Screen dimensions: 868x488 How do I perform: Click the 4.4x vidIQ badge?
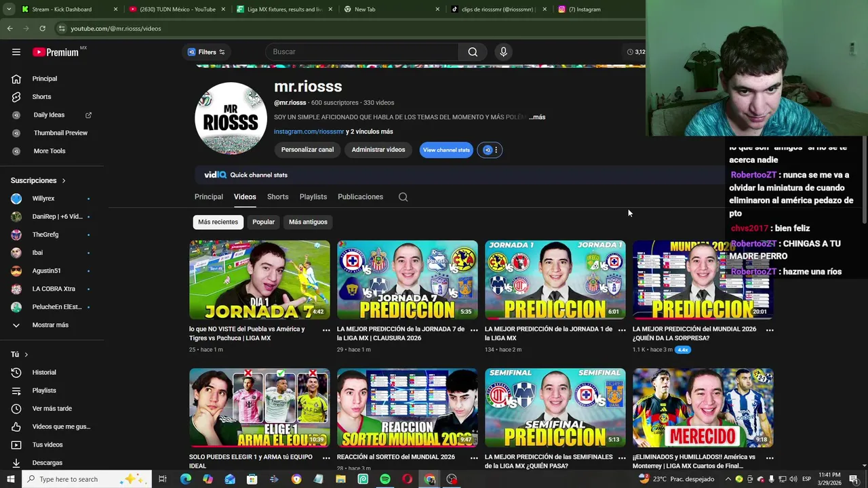point(683,350)
